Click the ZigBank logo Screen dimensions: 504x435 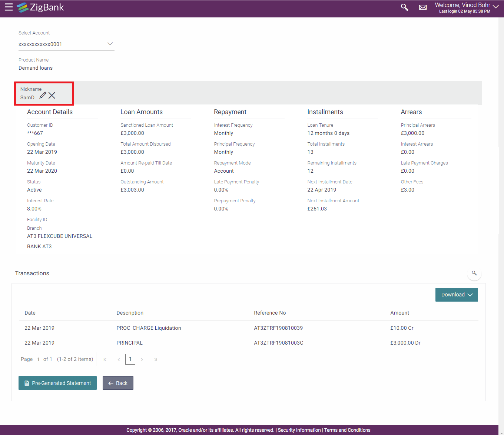[x=40, y=7]
